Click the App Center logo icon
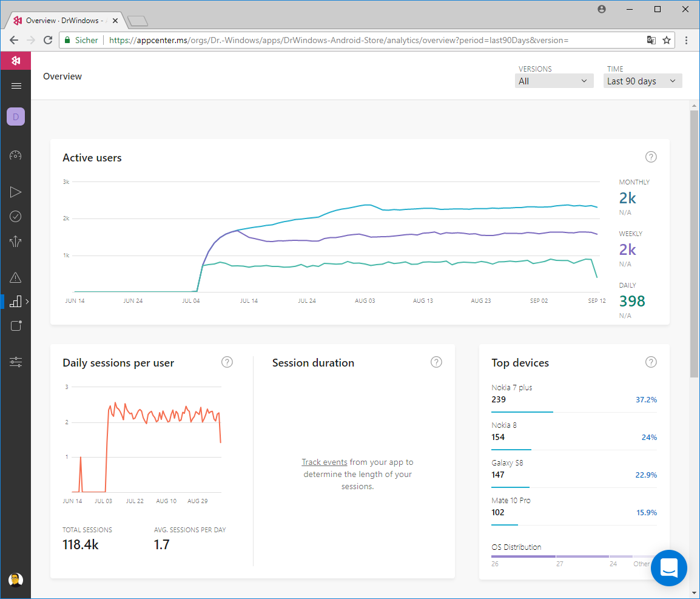The image size is (700, 599). tap(16, 60)
